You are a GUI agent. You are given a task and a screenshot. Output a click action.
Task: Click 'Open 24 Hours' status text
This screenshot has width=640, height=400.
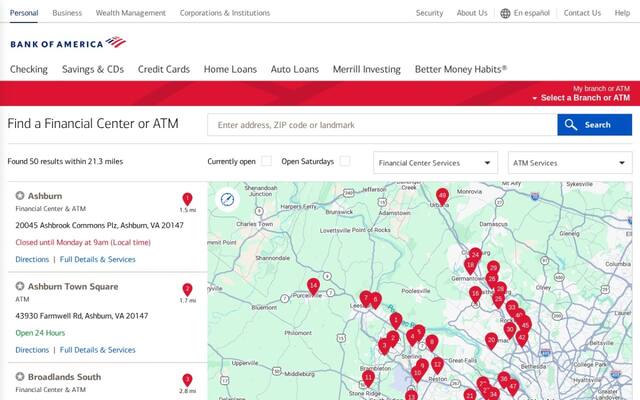(40, 333)
